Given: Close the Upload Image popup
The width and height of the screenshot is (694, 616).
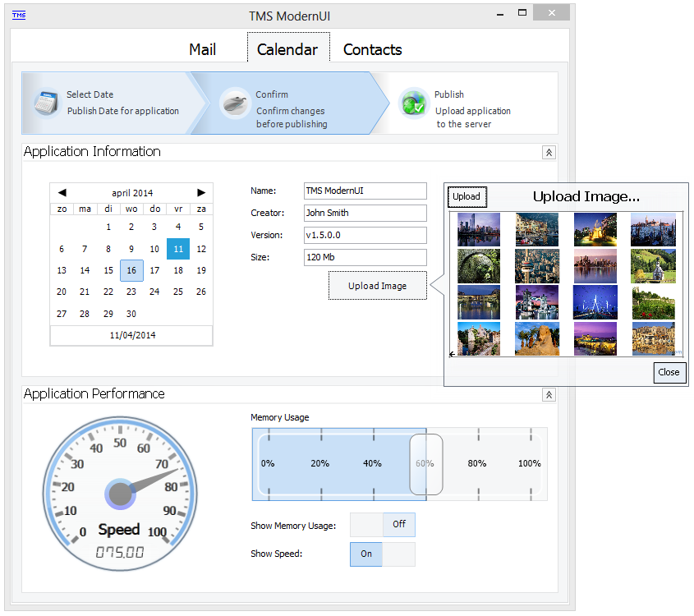Looking at the screenshot, I should coord(669,372).
